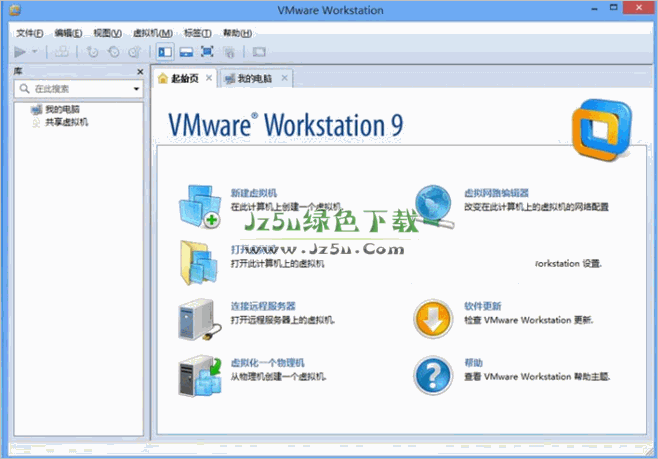
Task: Open the library search dropdown arrow
Action: point(136,89)
